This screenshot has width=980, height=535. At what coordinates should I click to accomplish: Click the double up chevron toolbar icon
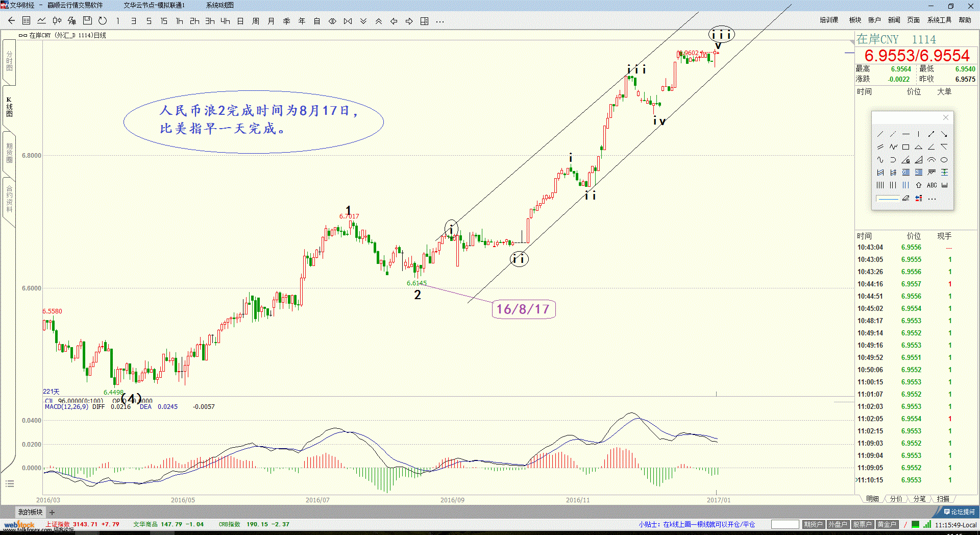(x=378, y=21)
